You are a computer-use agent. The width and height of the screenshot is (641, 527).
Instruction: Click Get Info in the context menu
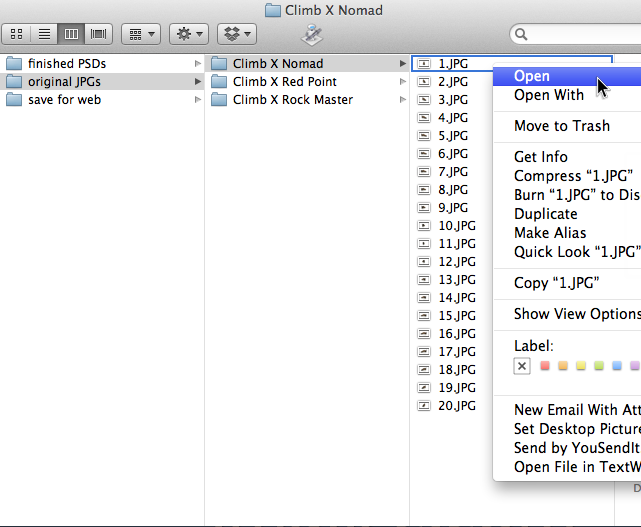click(540, 157)
